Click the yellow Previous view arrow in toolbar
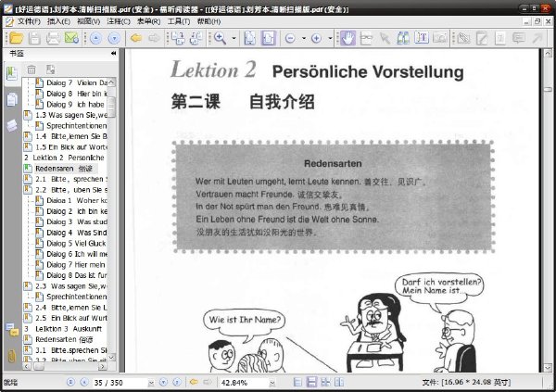 (136, 38)
